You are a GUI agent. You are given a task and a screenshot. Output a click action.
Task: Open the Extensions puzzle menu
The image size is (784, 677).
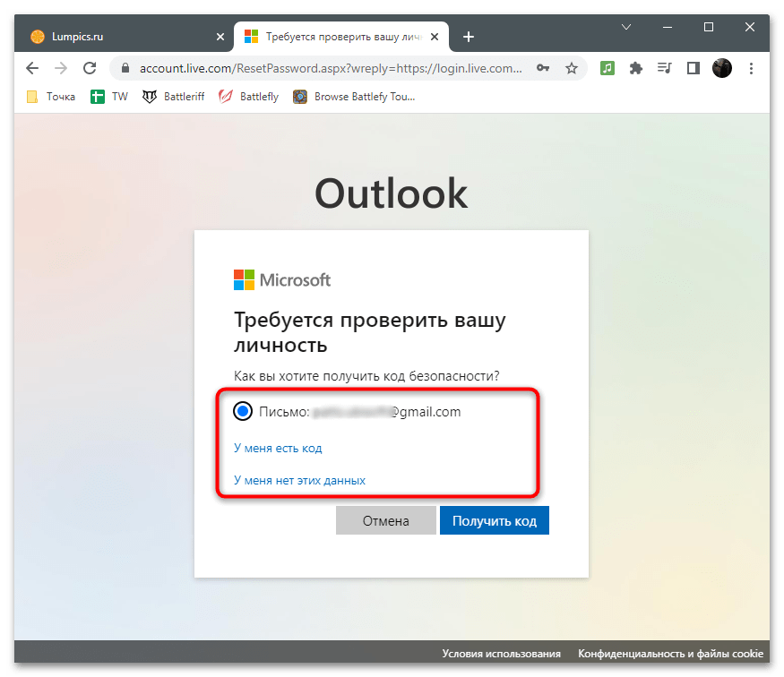coord(635,68)
